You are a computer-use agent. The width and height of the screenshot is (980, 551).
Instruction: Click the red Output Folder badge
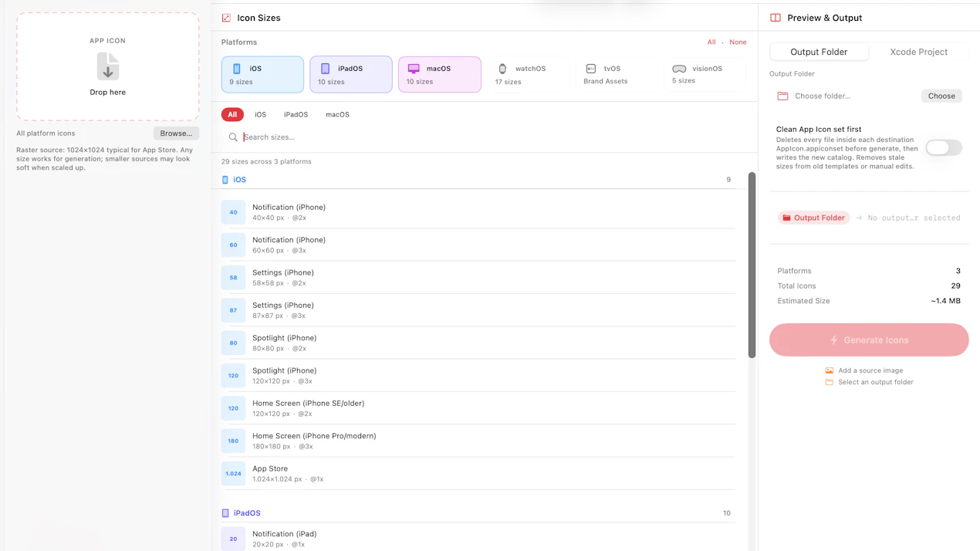813,218
